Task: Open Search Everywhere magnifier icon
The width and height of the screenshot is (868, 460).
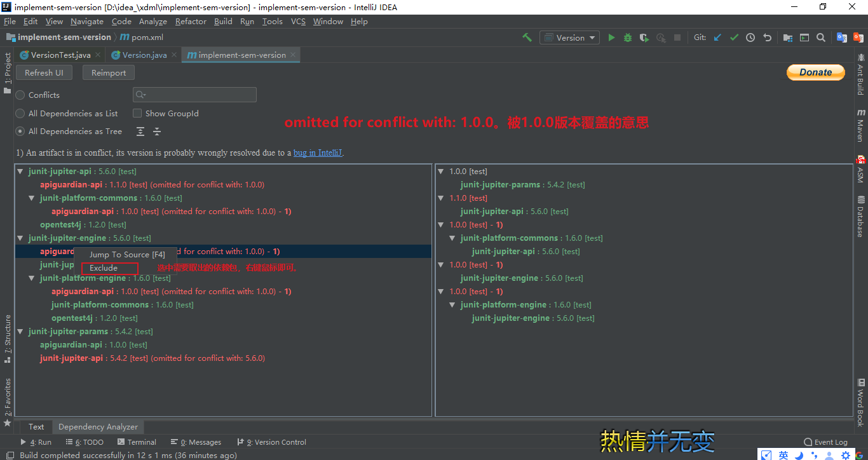Action: click(x=821, y=37)
